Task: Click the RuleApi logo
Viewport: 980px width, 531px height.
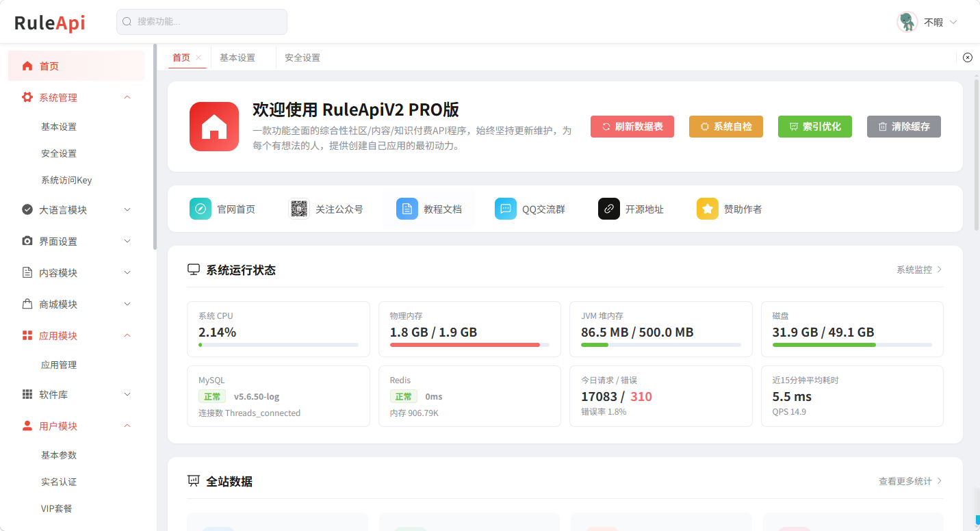Action: [x=50, y=23]
